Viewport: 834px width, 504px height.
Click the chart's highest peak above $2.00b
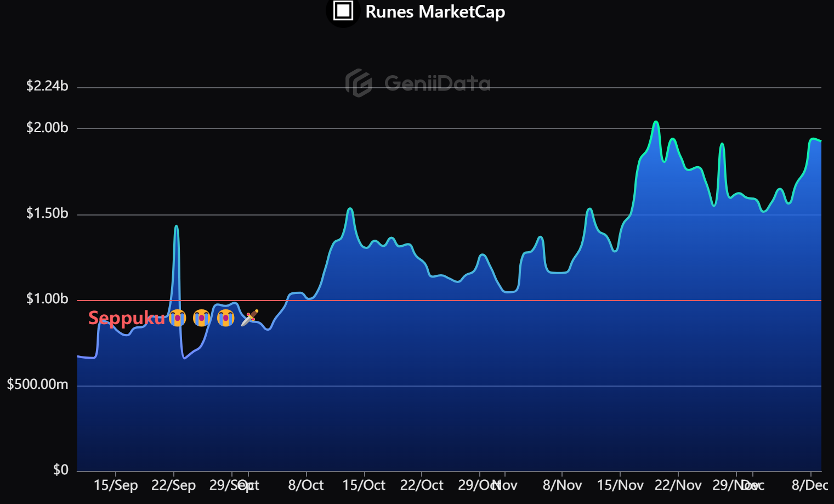coord(655,122)
